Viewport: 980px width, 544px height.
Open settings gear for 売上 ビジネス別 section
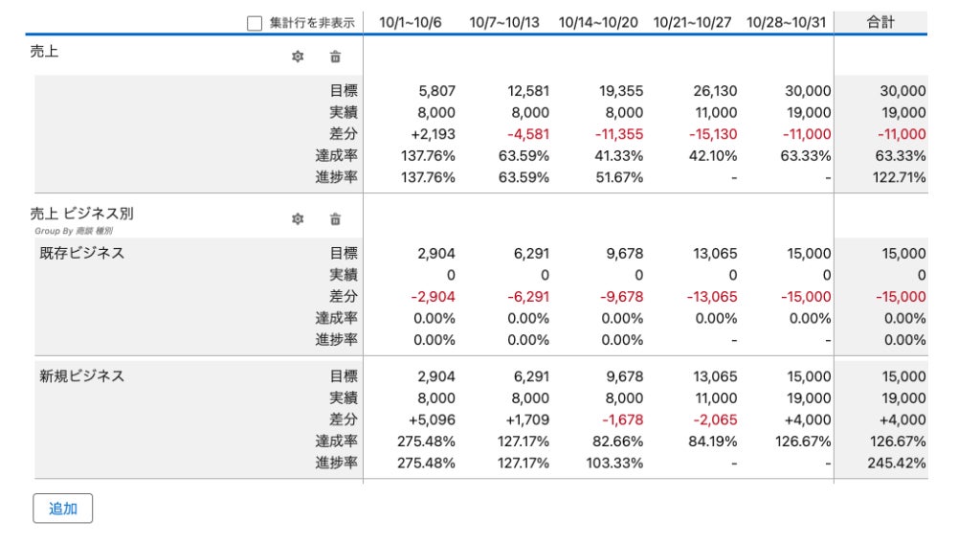point(298,218)
